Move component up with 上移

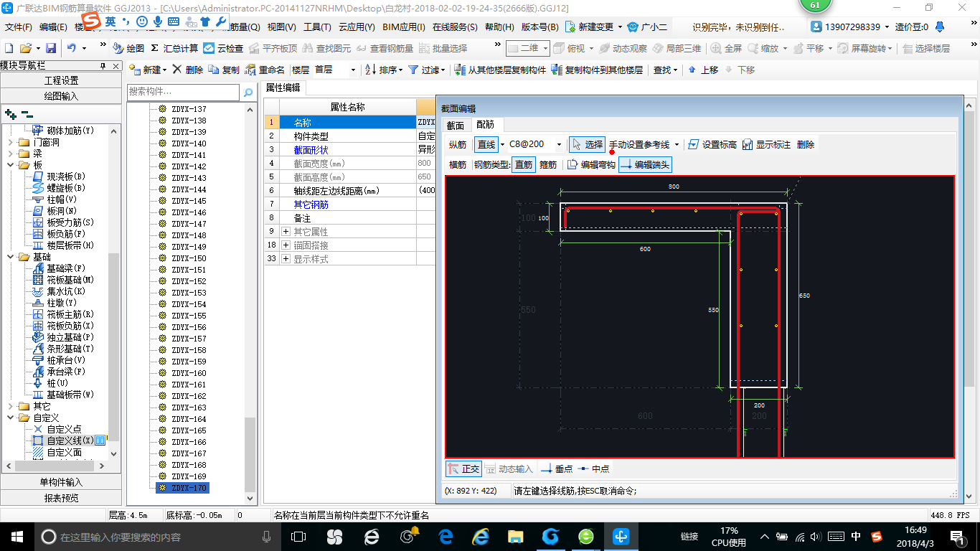[703, 70]
